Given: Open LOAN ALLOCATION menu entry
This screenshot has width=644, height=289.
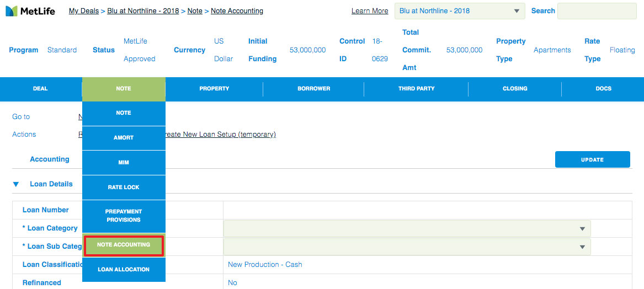Looking at the screenshot, I should click(124, 270).
